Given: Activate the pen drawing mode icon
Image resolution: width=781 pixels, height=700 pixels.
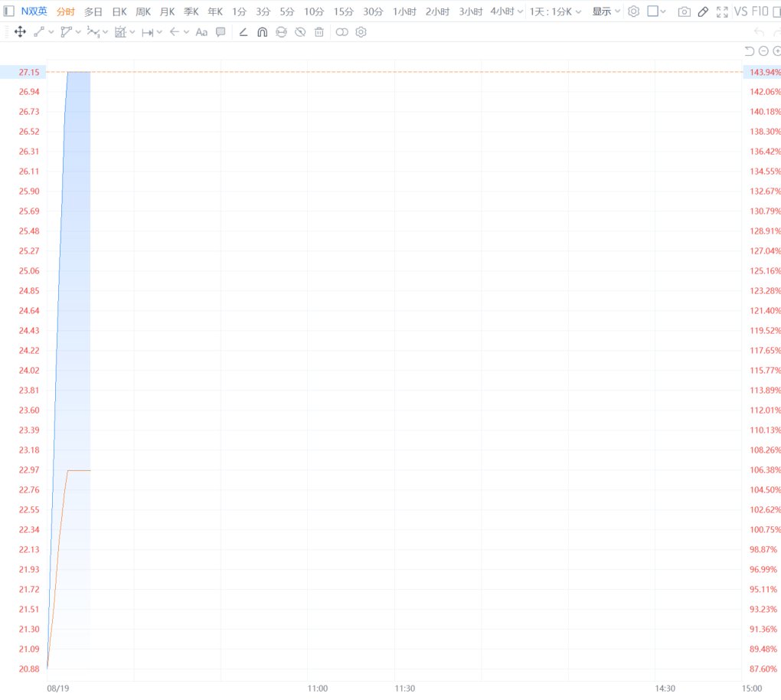Looking at the screenshot, I should (x=704, y=11).
